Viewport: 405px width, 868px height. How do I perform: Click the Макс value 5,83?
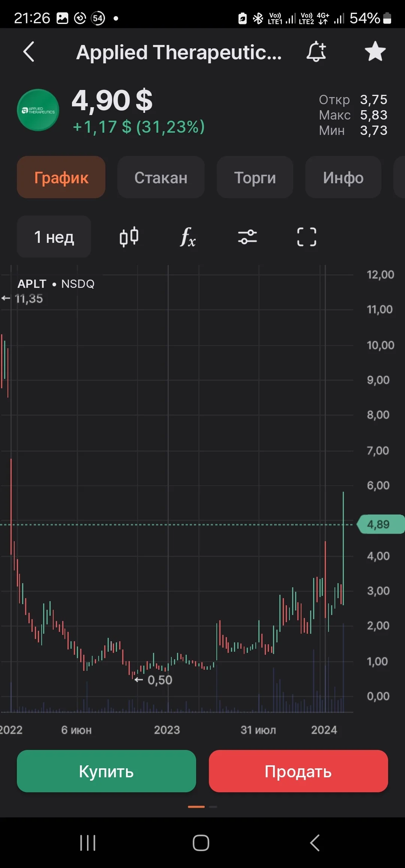[374, 115]
